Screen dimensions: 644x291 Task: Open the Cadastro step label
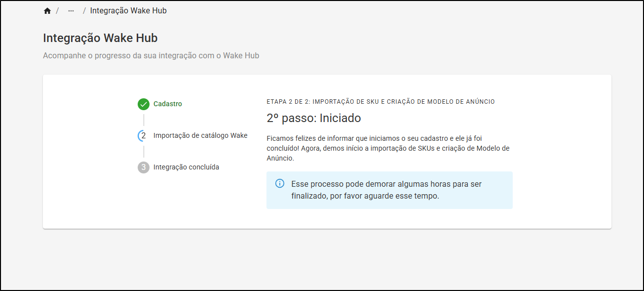pyautogui.click(x=168, y=104)
